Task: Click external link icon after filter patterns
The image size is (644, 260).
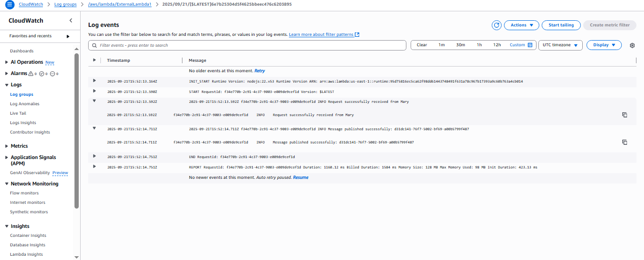Action: (x=357, y=34)
